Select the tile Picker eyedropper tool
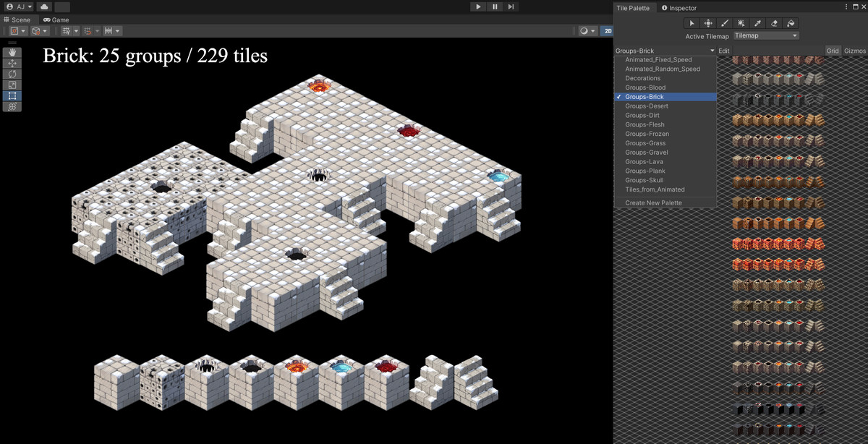This screenshot has width=868, height=444. coord(758,23)
